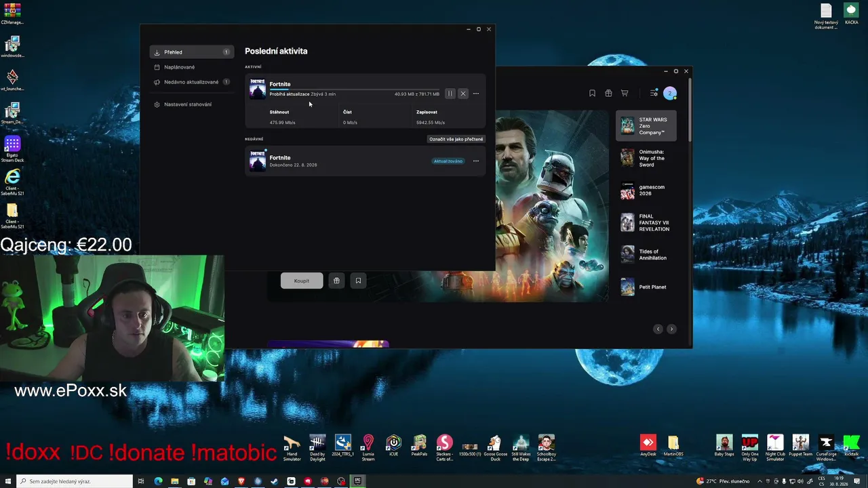Click the Fortnite update progress bar
868x488 pixels.
(354, 89)
